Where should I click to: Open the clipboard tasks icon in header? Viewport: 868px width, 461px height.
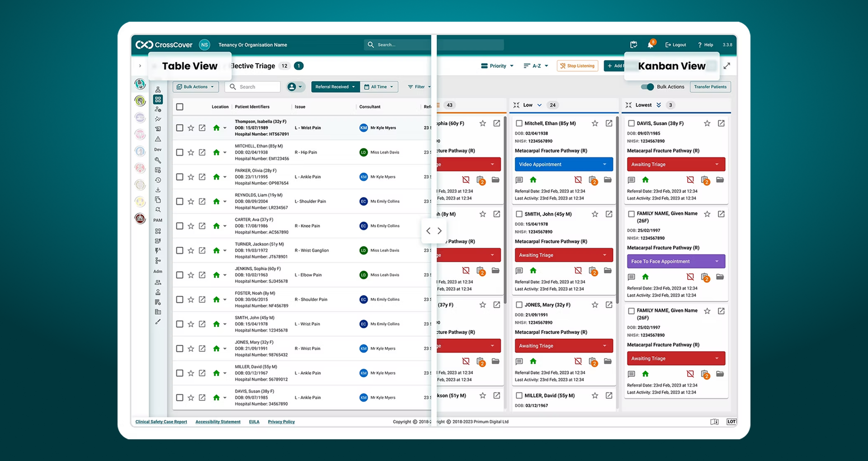[x=633, y=45]
